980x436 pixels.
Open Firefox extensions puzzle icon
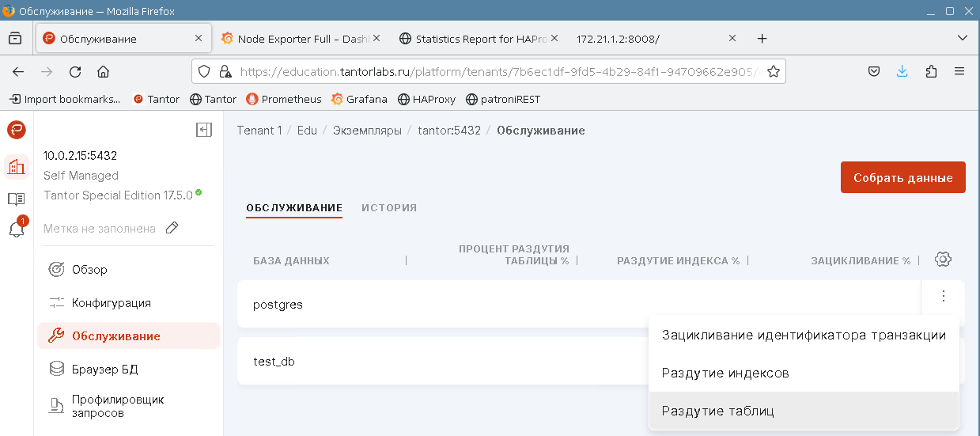tap(931, 71)
